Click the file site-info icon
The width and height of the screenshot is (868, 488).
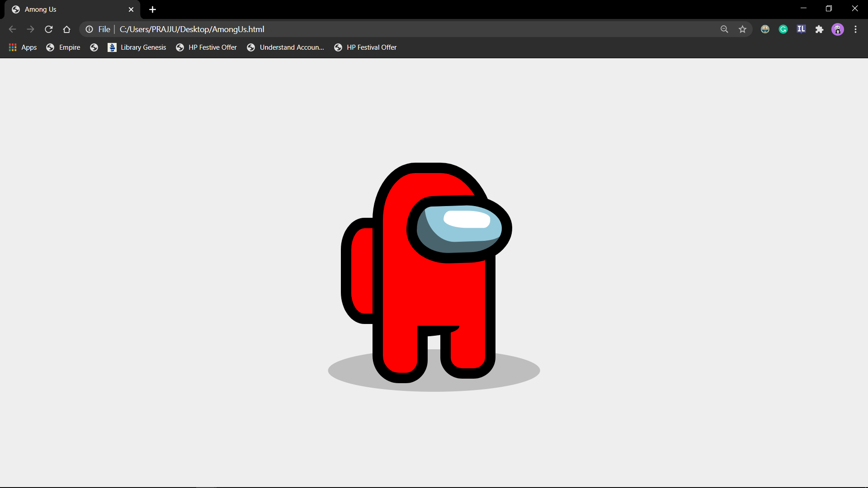pos(90,29)
